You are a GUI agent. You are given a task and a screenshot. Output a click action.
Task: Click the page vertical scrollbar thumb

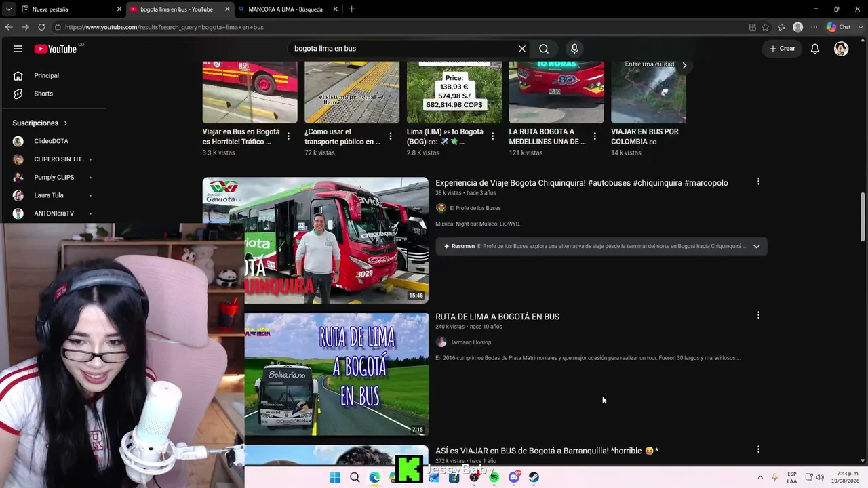863,216
